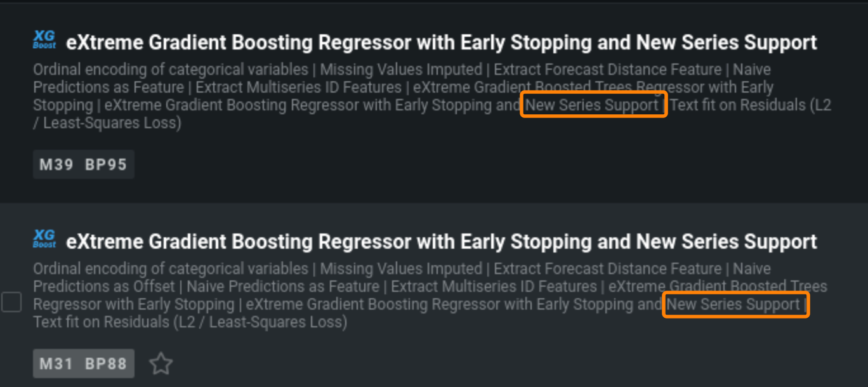Click the M39 model ID badge
This screenshot has height=387, width=868.
click(x=56, y=165)
